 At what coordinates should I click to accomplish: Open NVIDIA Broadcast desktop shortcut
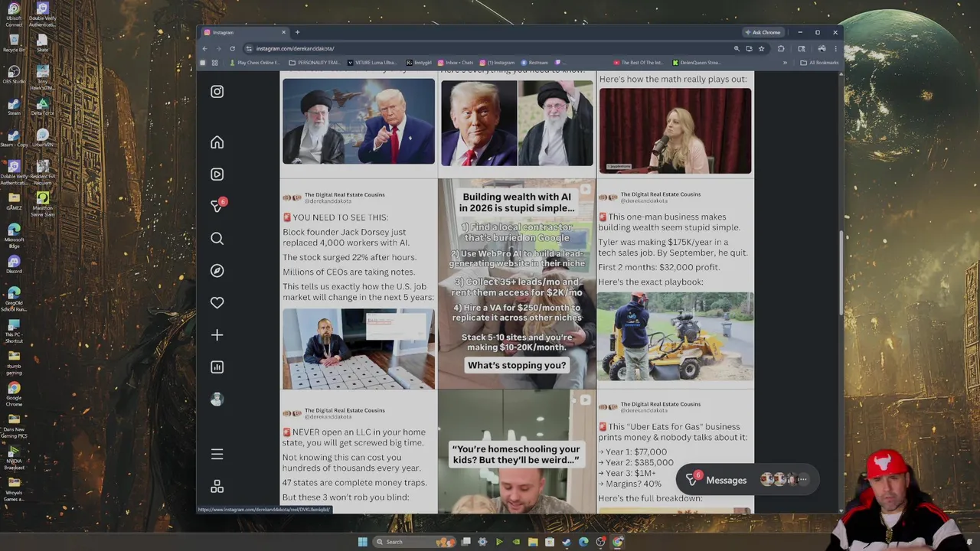click(14, 457)
